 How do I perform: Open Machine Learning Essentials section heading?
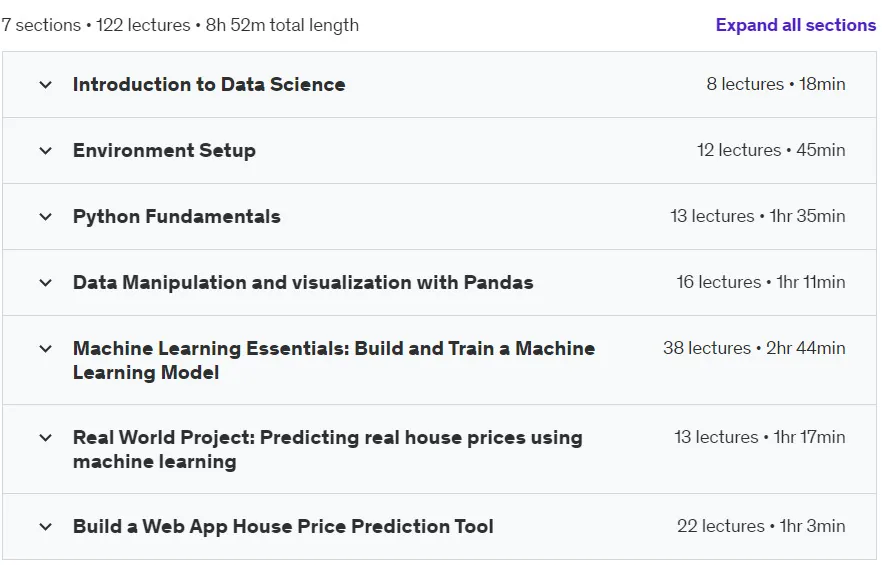334,360
